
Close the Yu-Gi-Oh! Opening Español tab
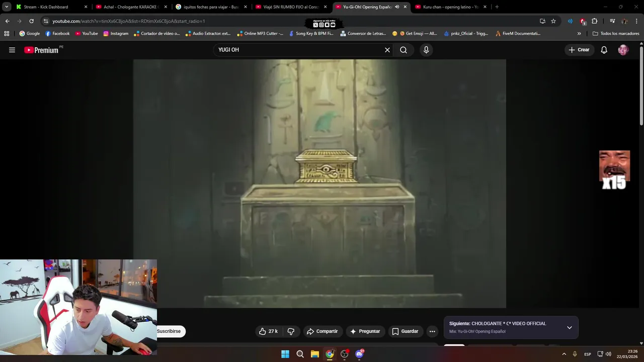point(405,7)
